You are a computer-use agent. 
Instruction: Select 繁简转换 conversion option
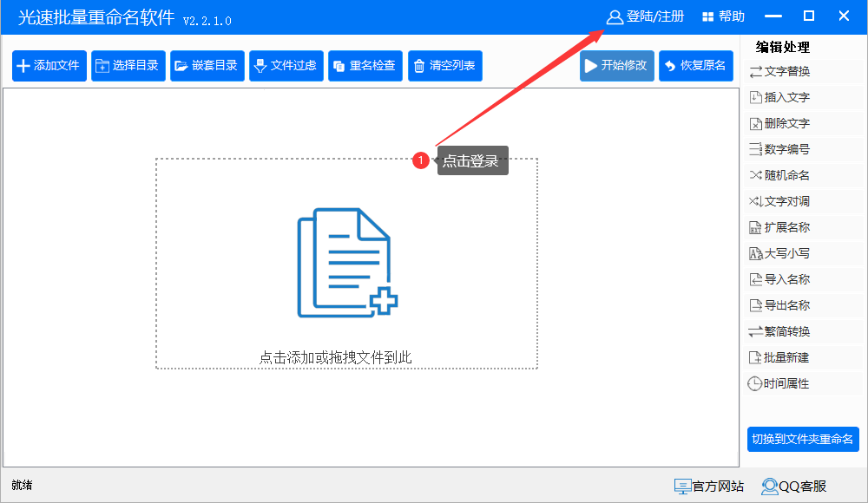(804, 331)
